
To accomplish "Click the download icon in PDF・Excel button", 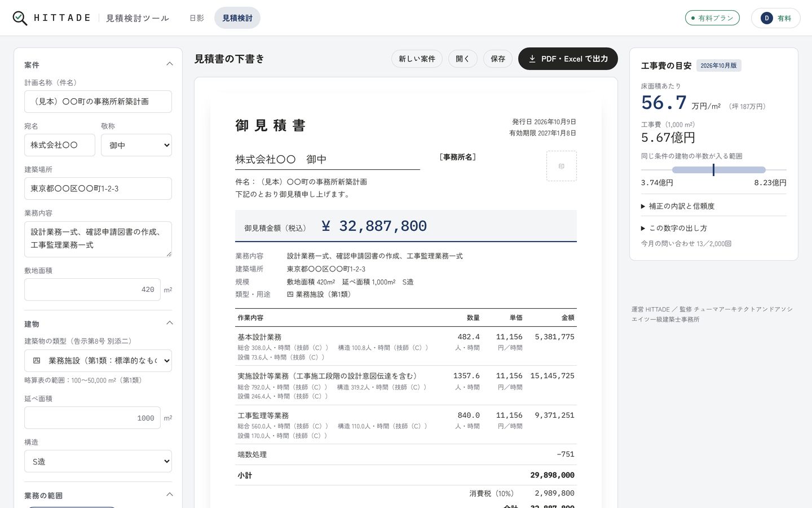I will click(532, 59).
